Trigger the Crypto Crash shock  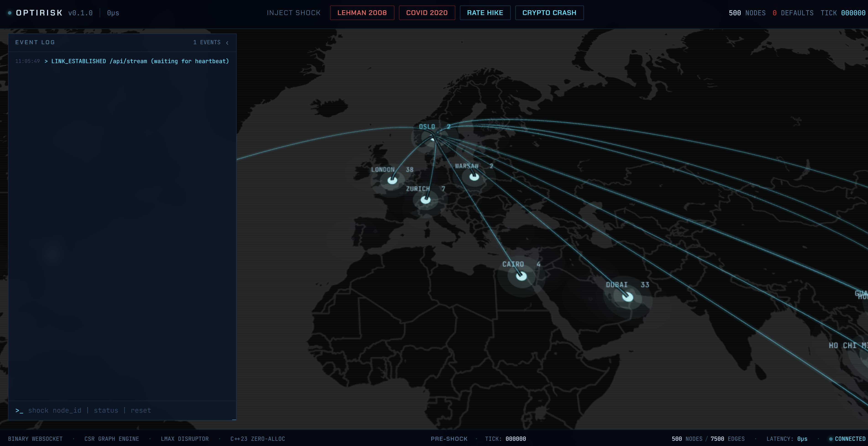(549, 13)
